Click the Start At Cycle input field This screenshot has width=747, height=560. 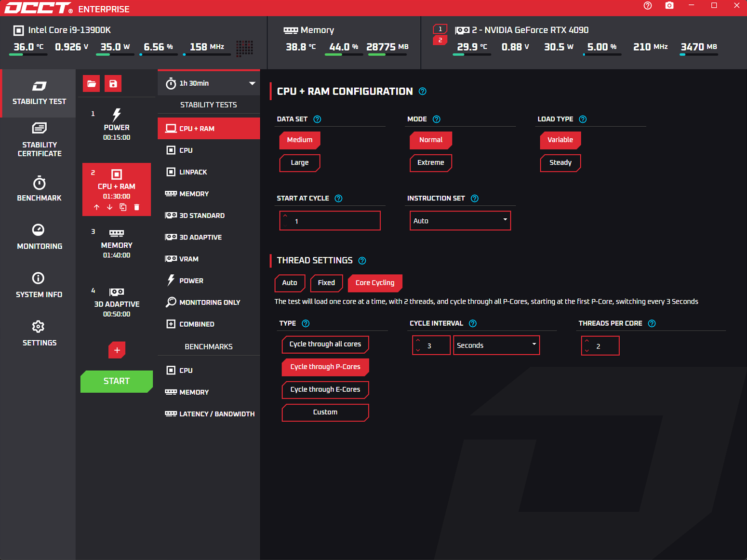330,221
